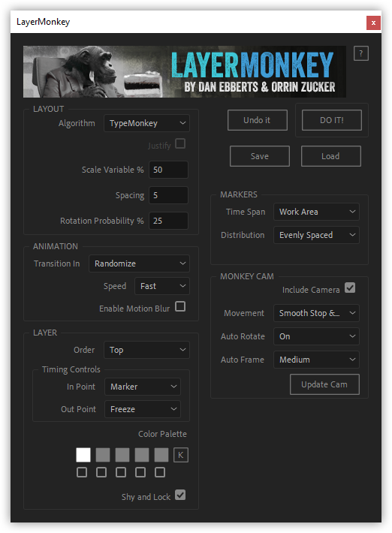
Task: Check the box under the fifth color swatch
Action: [160, 472]
